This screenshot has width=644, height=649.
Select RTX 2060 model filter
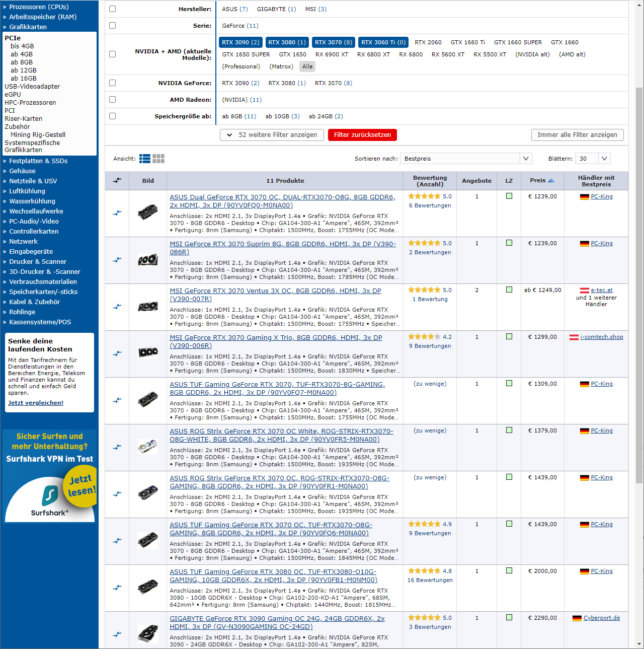coord(428,42)
